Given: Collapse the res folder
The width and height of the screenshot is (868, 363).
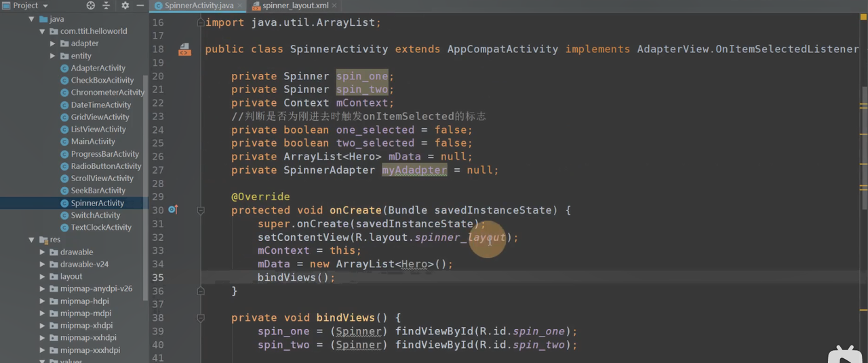Looking at the screenshot, I should click(x=31, y=240).
